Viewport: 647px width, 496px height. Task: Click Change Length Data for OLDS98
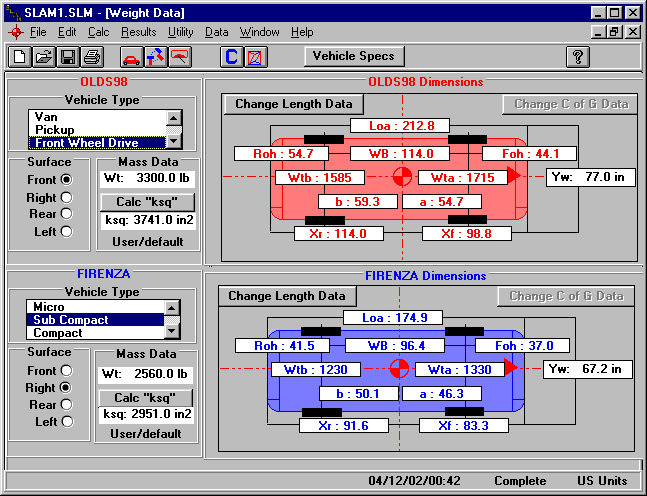pyautogui.click(x=293, y=104)
